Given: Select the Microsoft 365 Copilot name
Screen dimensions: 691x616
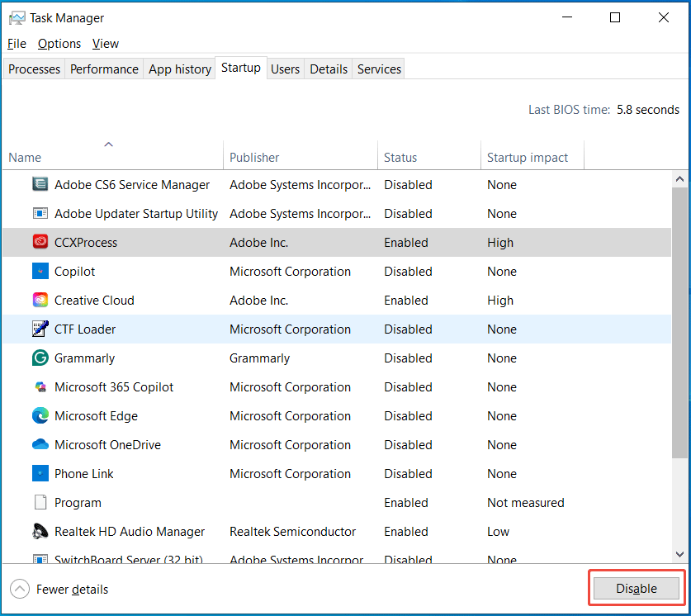Looking at the screenshot, I should 114,387.
